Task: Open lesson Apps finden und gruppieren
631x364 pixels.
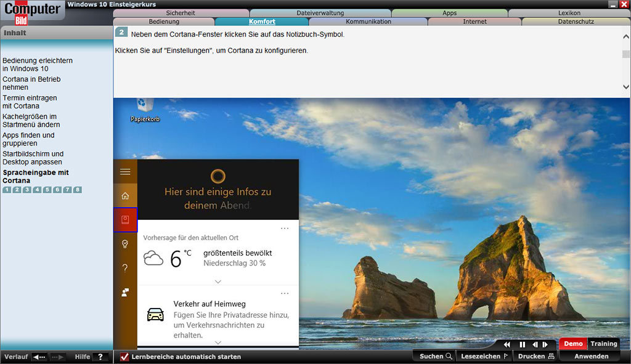Action: click(x=28, y=139)
